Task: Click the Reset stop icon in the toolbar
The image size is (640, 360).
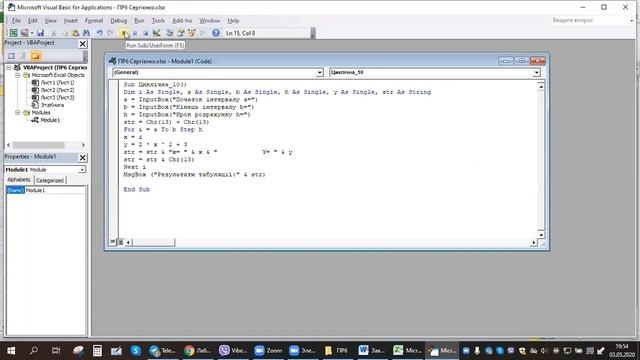Action: click(x=145, y=33)
